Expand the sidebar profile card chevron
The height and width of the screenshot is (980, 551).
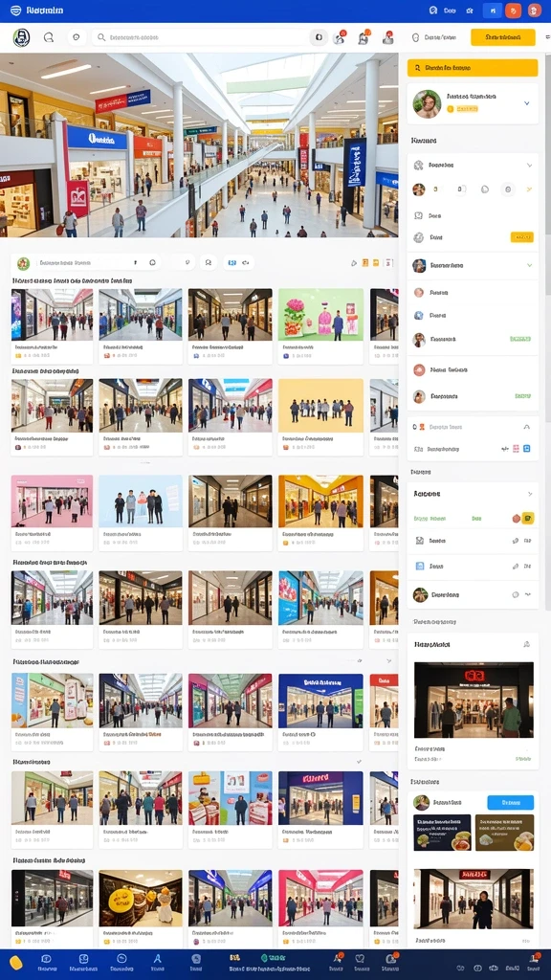click(527, 103)
